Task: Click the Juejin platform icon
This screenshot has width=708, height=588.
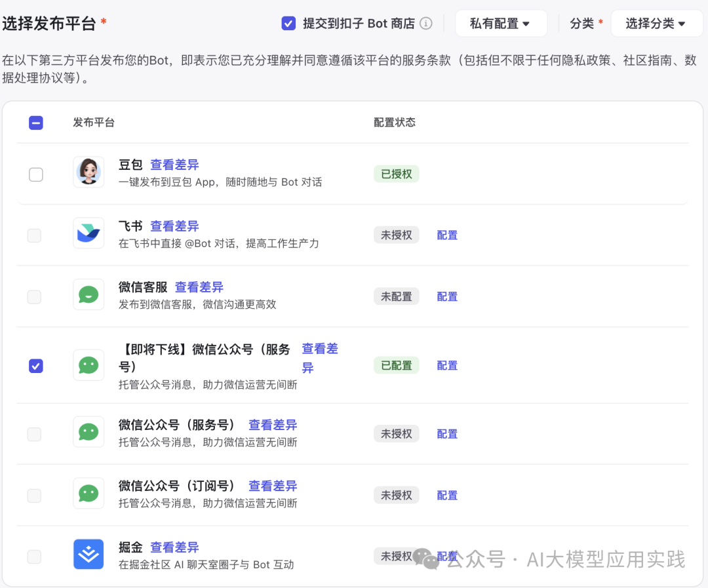Action: point(88,555)
